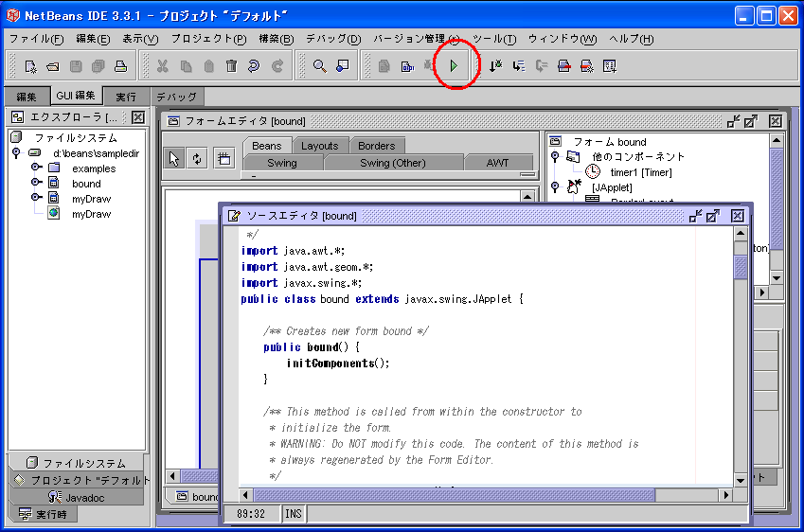Click the Copy toolbar icon
Viewport: 804px width, 532px height.
(187, 66)
